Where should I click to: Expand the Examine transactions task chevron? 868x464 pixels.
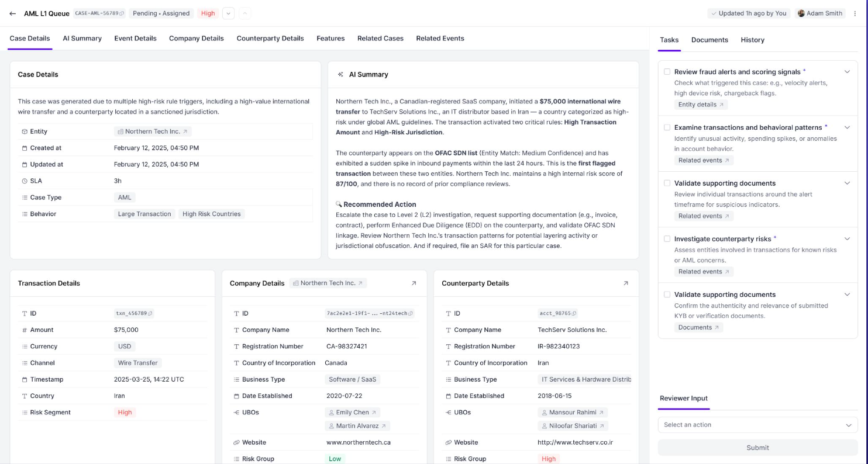point(847,127)
